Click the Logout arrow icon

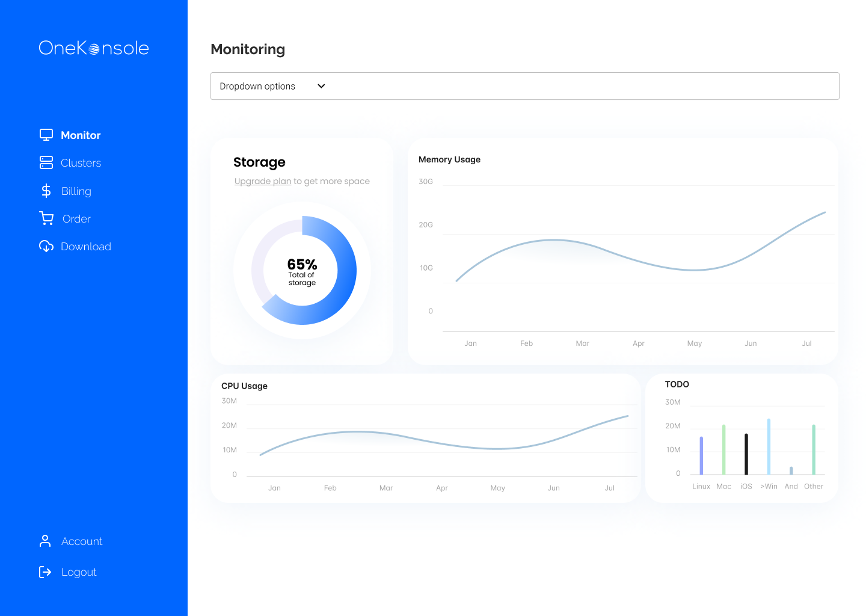pos(45,571)
